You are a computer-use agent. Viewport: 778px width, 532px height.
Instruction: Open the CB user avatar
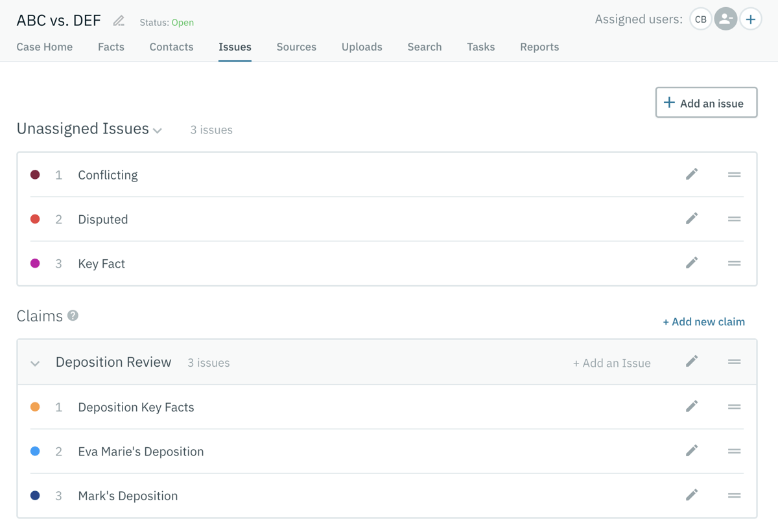(700, 19)
